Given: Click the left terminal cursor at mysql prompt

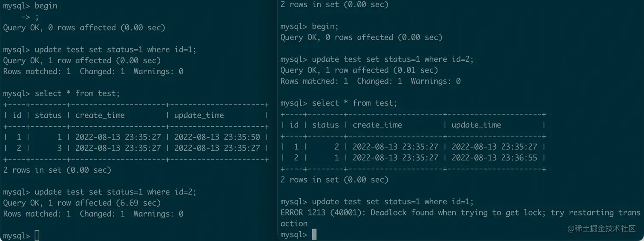Looking at the screenshot, I should [37, 235].
